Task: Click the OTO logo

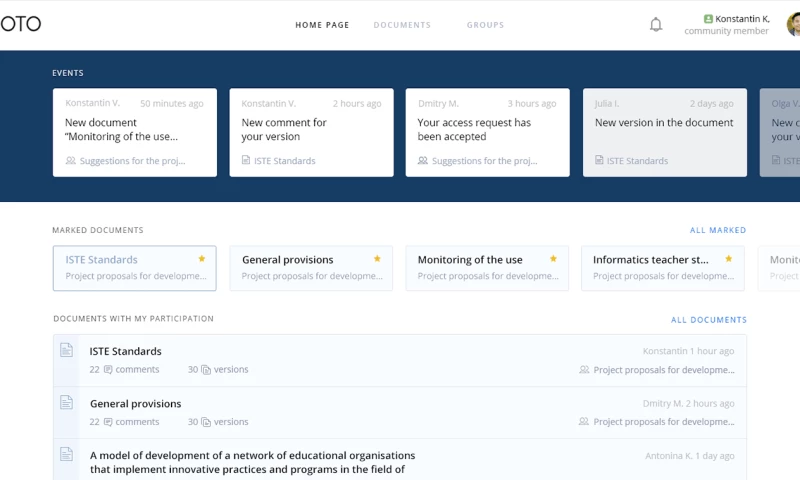Action: [20, 24]
